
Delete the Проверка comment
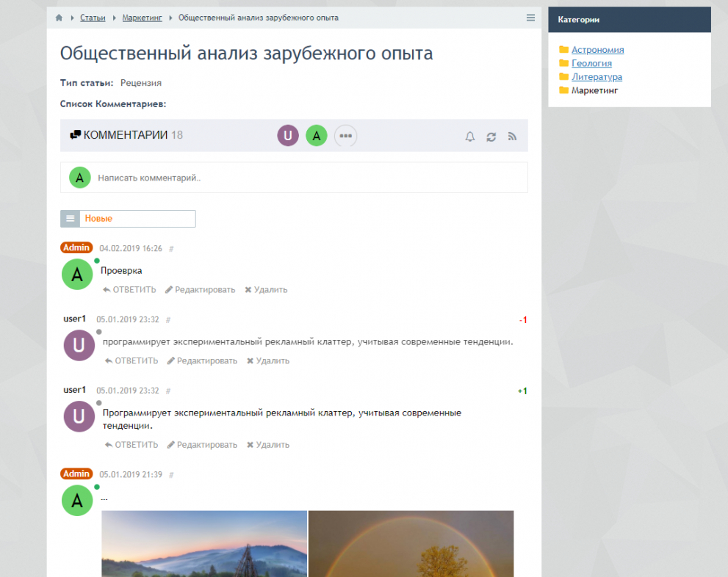tap(266, 290)
